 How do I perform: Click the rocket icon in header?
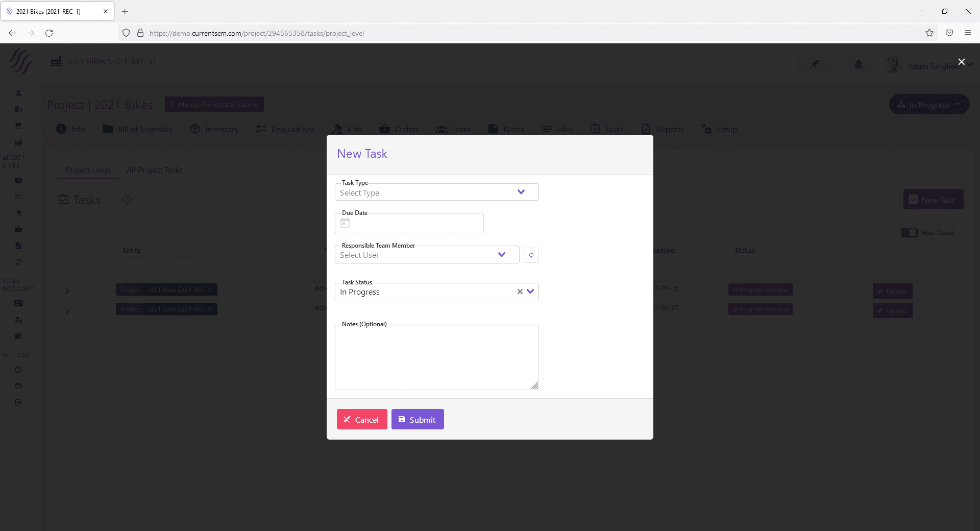814,65
